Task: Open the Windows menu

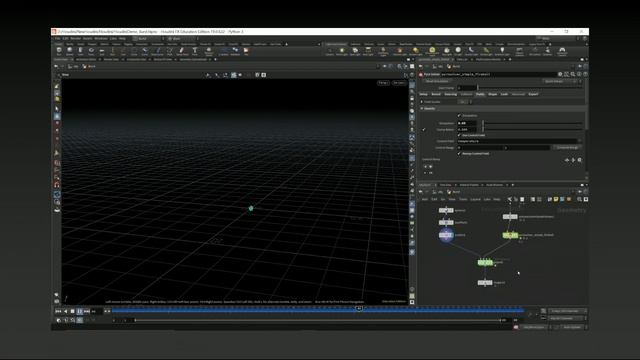Action: pos(101,38)
